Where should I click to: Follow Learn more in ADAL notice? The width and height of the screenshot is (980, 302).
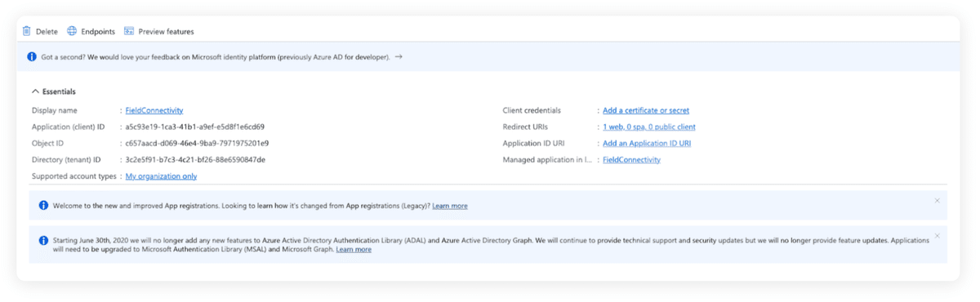point(354,250)
